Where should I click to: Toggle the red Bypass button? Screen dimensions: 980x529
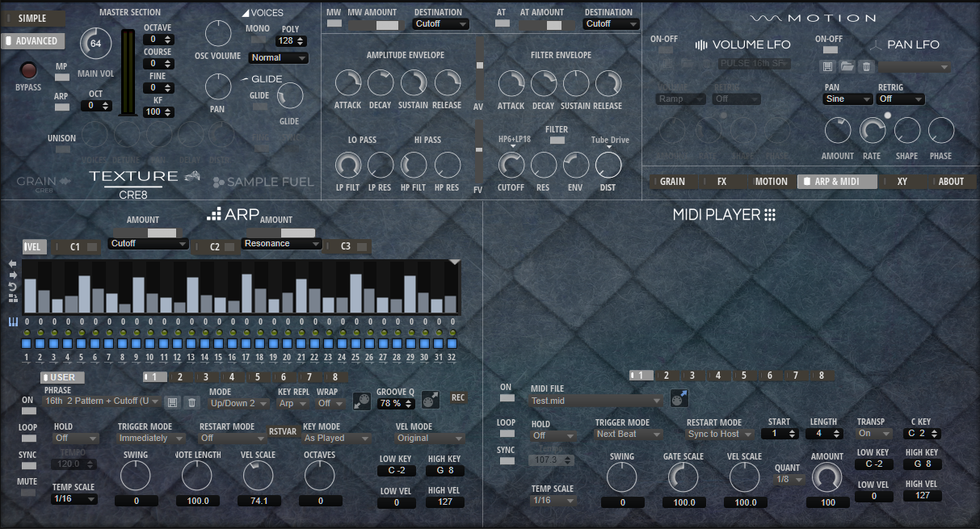click(x=28, y=70)
